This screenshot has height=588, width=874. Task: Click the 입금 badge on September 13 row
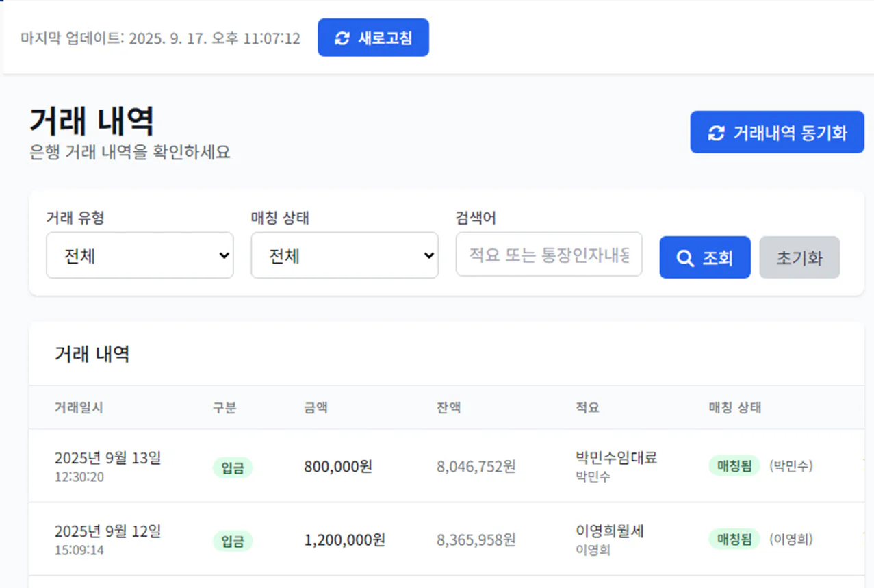pos(233,467)
